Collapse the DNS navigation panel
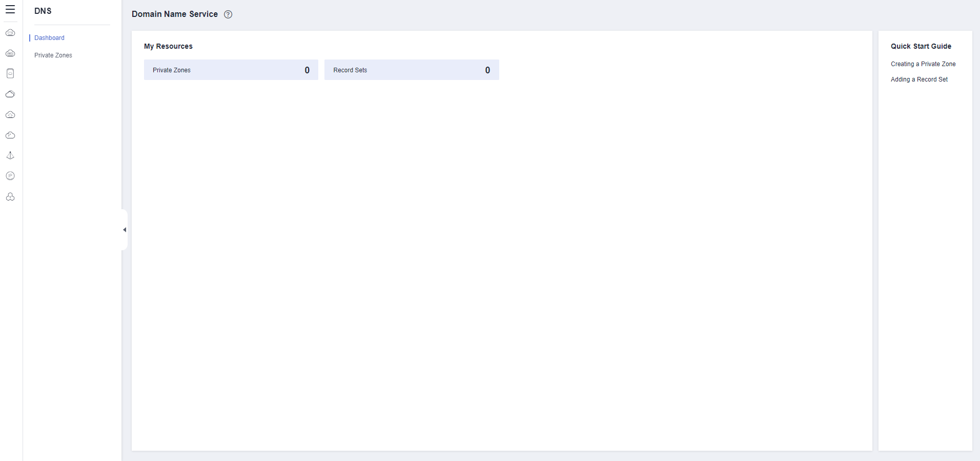The width and height of the screenshot is (980, 461). 125,230
